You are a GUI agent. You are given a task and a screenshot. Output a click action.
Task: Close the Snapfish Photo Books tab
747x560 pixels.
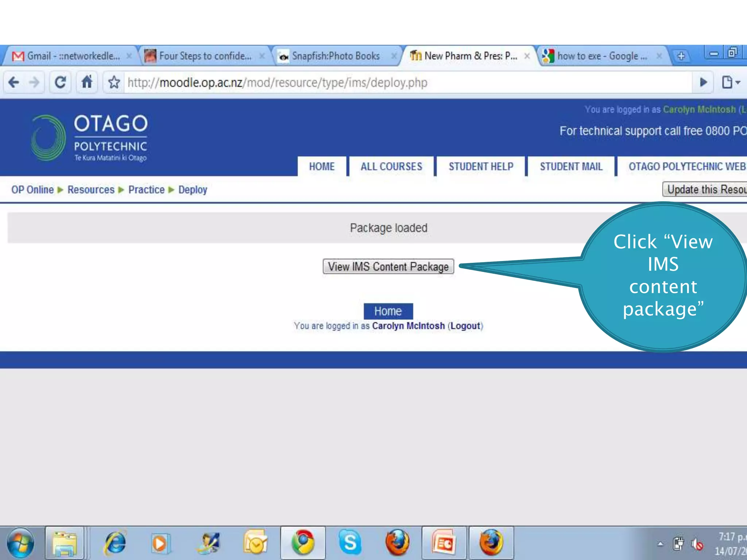point(394,56)
